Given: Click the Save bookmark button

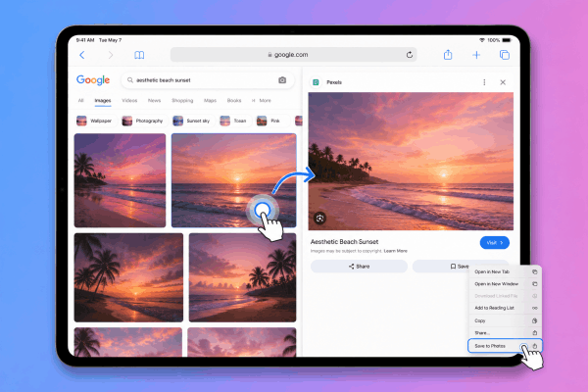Looking at the screenshot, I should [x=460, y=267].
